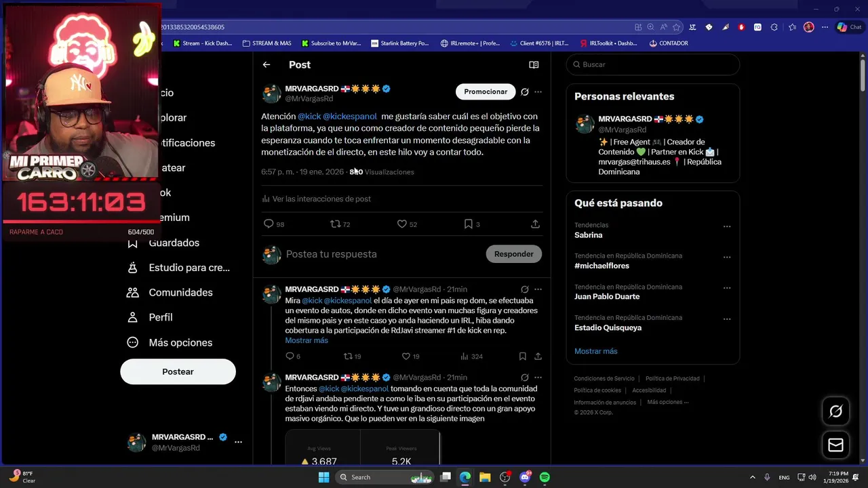Open account menu dots next to MRVARGASRD
This screenshot has height=488, width=868.
pyautogui.click(x=238, y=442)
